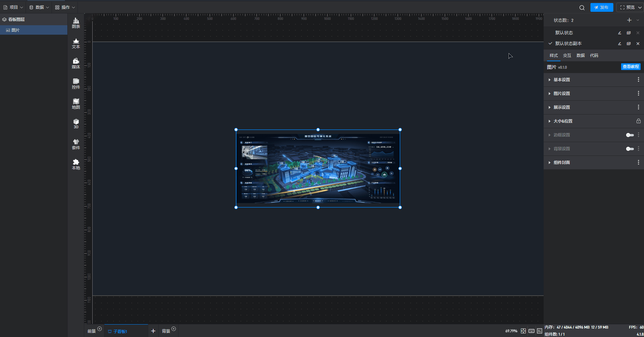Select the 文本 text component icon
This screenshot has height=337, width=644.
coord(76,43)
